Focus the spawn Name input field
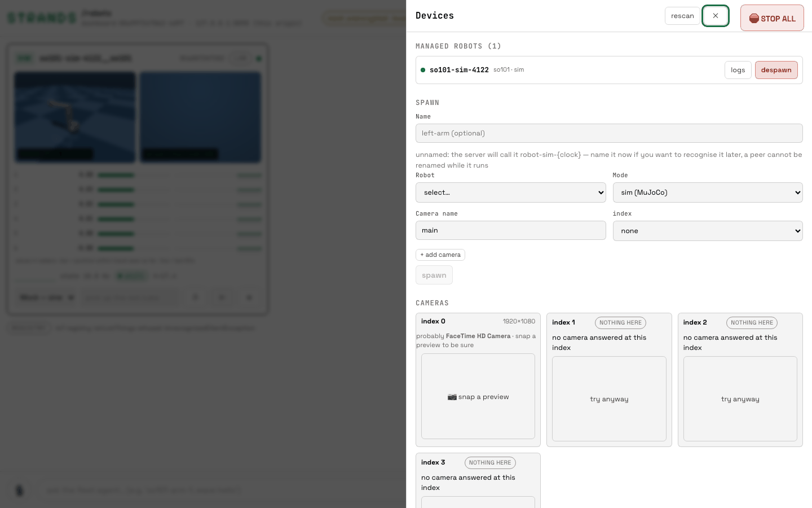Image resolution: width=812 pixels, height=508 pixels. pyautogui.click(x=609, y=133)
